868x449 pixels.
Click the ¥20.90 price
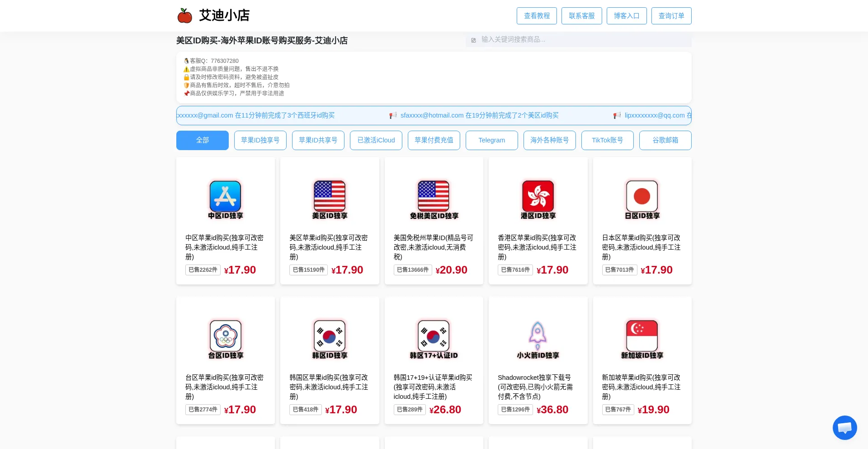tap(452, 270)
